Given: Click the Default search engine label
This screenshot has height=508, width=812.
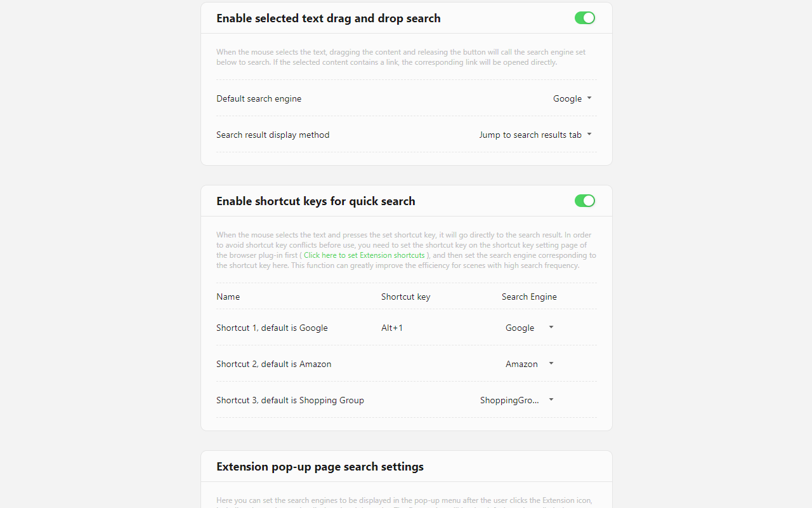Looking at the screenshot, I should pos(259,98).
